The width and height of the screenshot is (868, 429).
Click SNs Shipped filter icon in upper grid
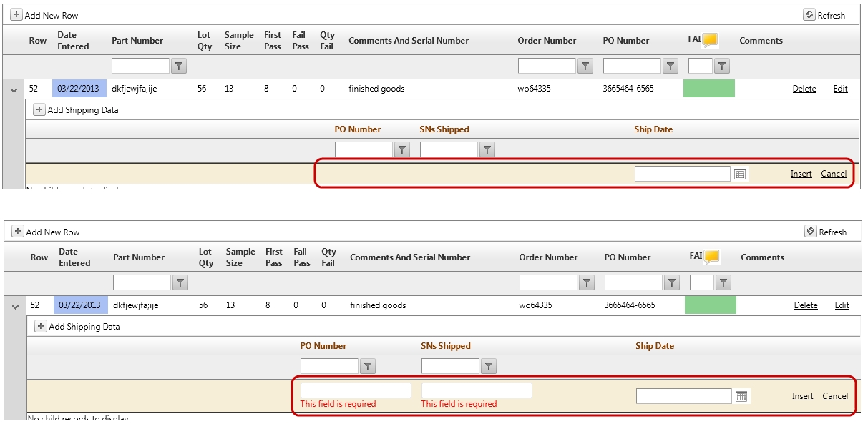[487, 149]
